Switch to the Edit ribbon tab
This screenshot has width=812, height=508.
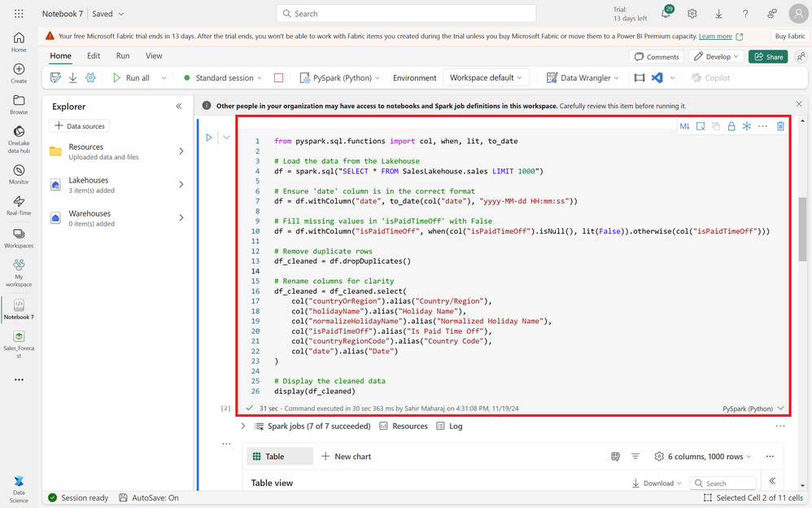point(94,56)
